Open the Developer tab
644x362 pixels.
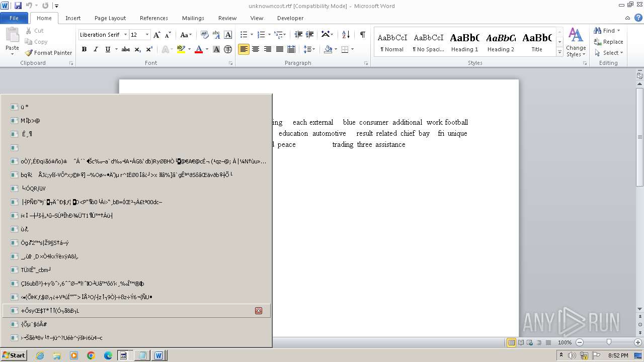pos(290,18)
